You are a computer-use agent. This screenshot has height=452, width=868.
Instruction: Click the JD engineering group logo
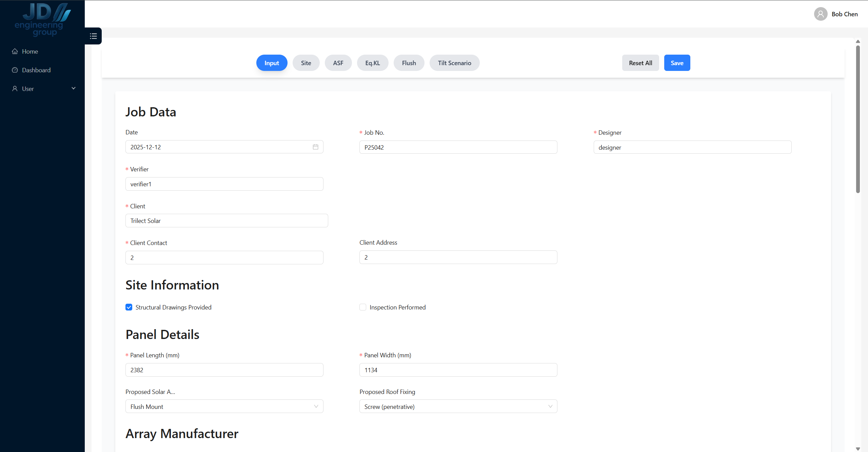[42, 20]
